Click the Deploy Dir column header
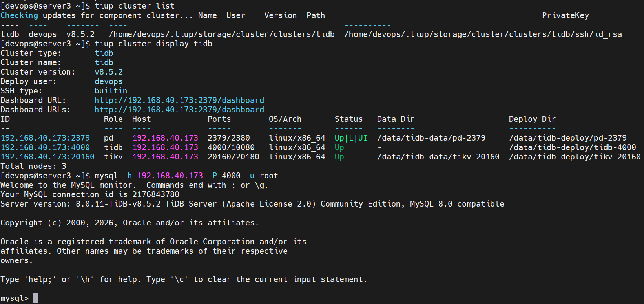Viewport: 644px width, 304px height. pos(533,119)
